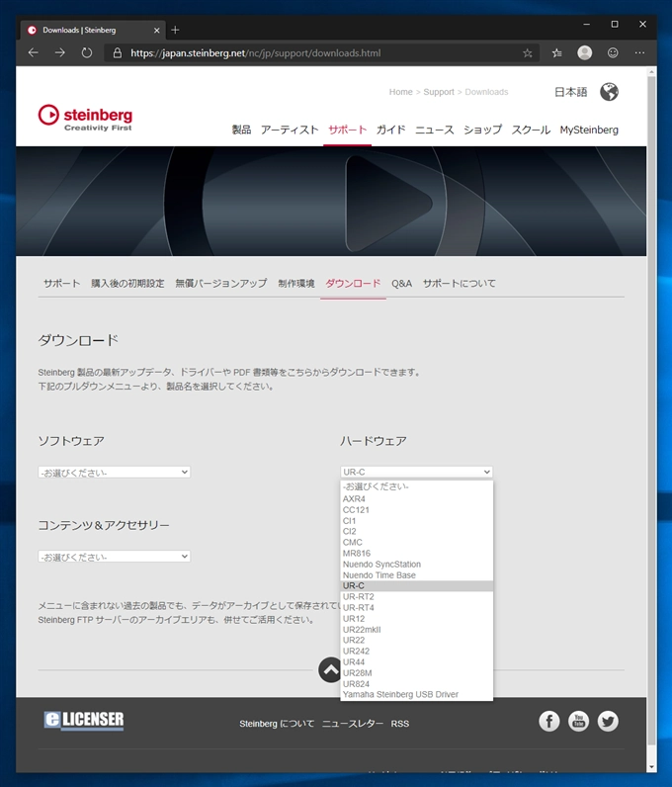Reload the page with the refresh icon

87,52
